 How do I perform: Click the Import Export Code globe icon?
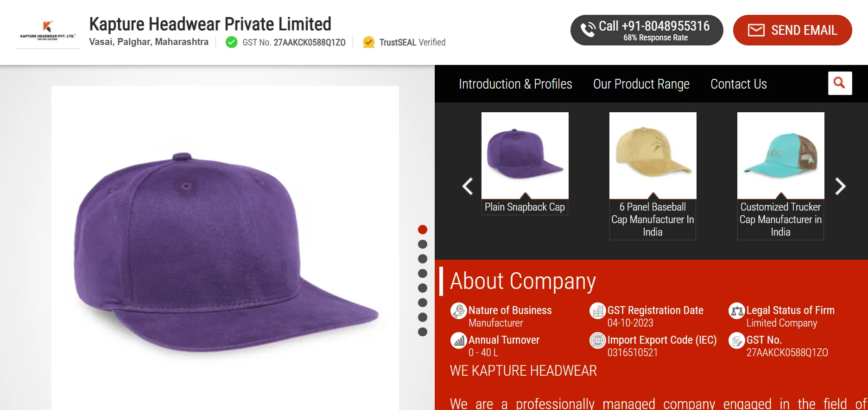point(597,341)
